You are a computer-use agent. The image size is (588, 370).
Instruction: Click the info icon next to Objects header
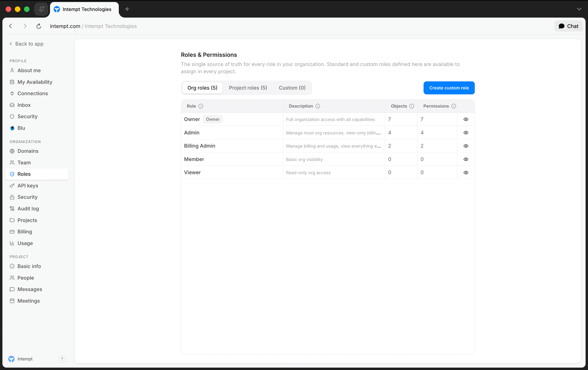point(412,106)
